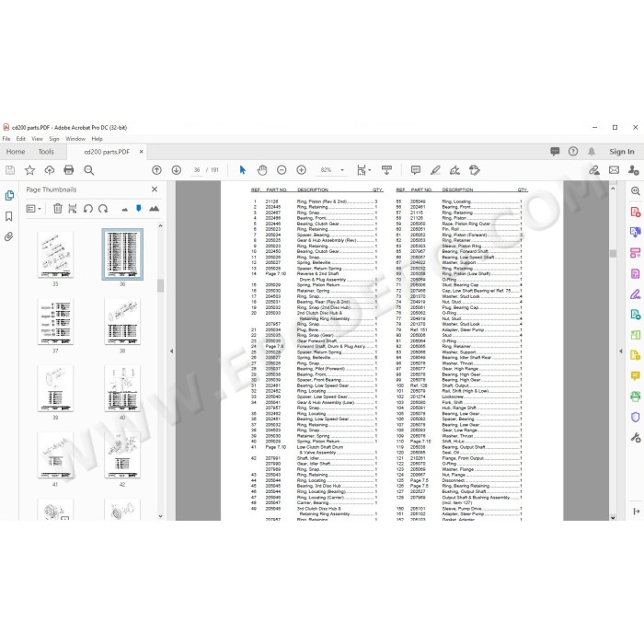Share a link to the file
The width and height of the screenshot is (644, 644).
(x=594, y=170)
